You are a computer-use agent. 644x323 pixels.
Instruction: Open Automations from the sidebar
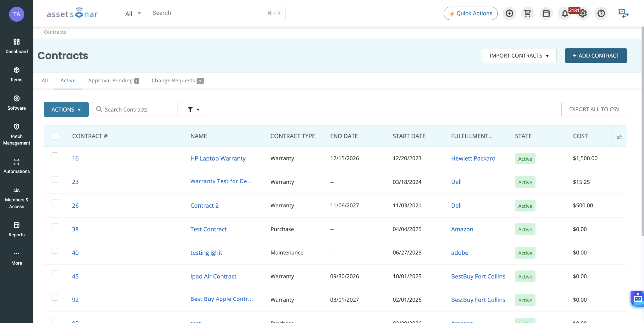(17, 166)
